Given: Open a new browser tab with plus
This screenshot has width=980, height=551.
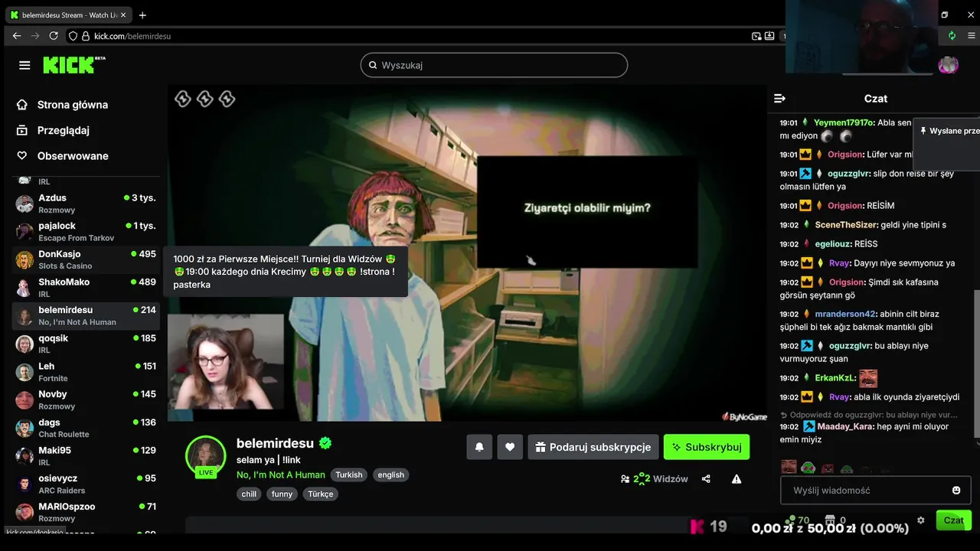Looking at the screenshot, I should [142, 15].
